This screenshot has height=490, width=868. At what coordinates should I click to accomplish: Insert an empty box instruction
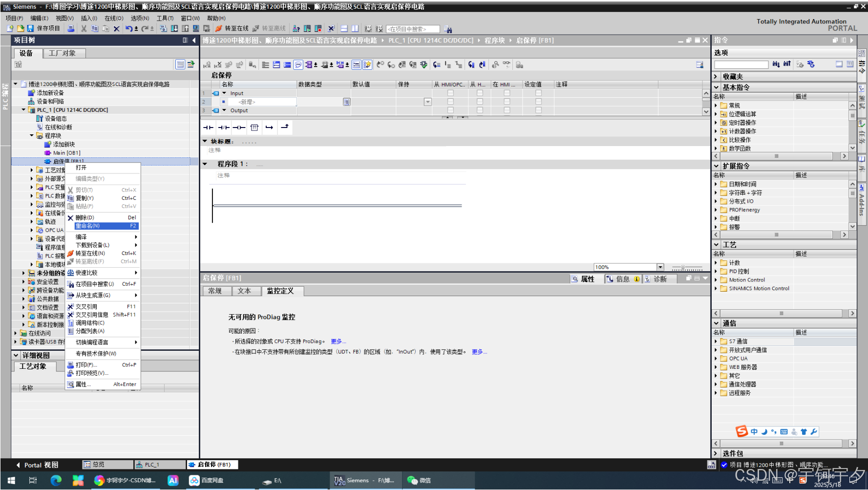pos(254,128)
